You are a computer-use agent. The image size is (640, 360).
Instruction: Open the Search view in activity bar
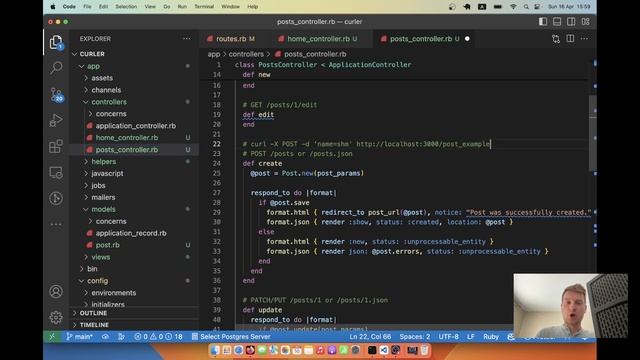[x=56, y=68]
